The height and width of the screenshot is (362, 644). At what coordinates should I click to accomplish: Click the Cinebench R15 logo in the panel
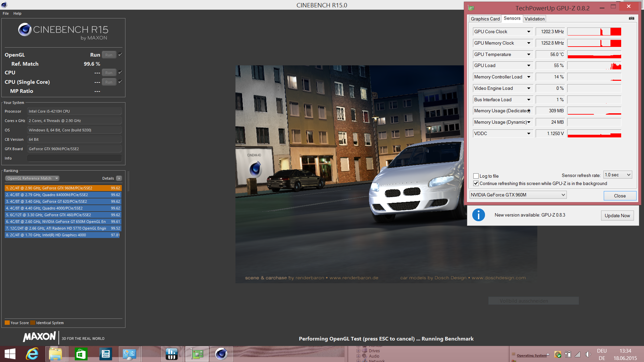tap(63, 31)
